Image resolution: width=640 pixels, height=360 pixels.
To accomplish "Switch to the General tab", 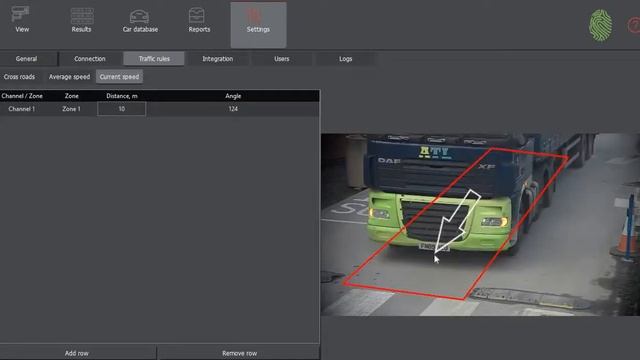I will tap(27, 59).
